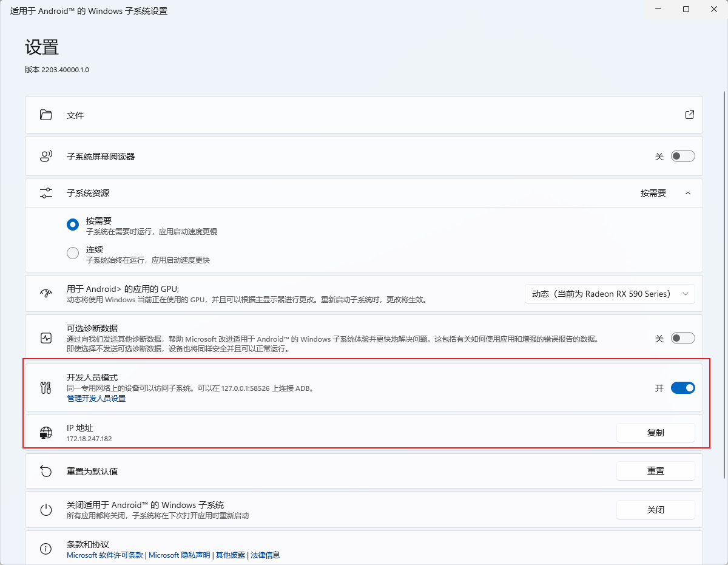Click the power icon beside 关闭适用于 Android 的 Windows 子系统
Screen dimensions: 728x565
point(45,510)
